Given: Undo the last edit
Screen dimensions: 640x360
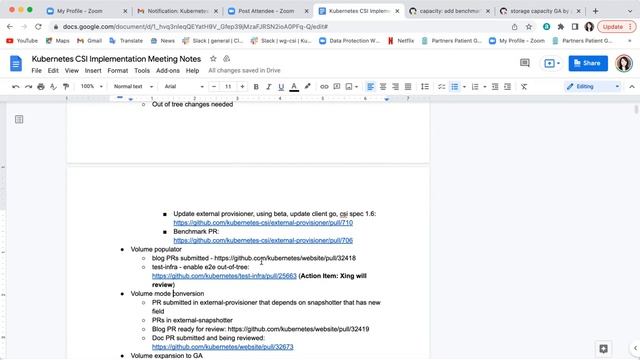Looking at the screenshot, I should (x=16, y=87).
